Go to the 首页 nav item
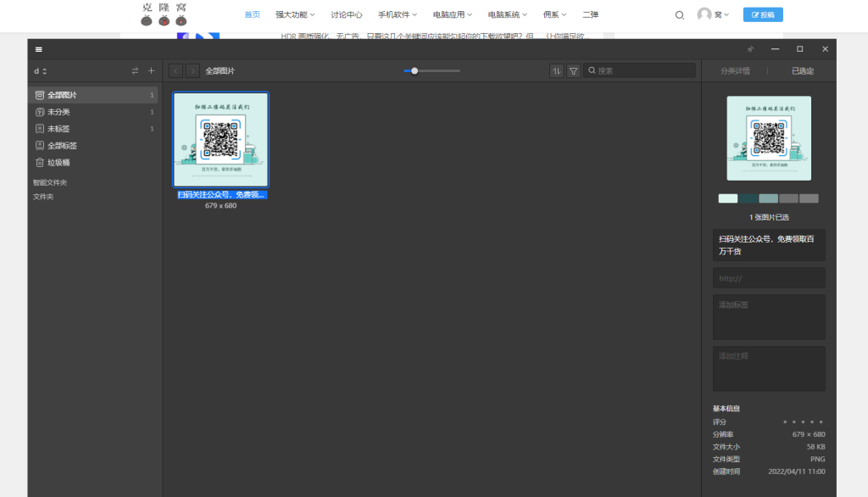The height and width of the screenshot is (497, 868). point(253,15)
